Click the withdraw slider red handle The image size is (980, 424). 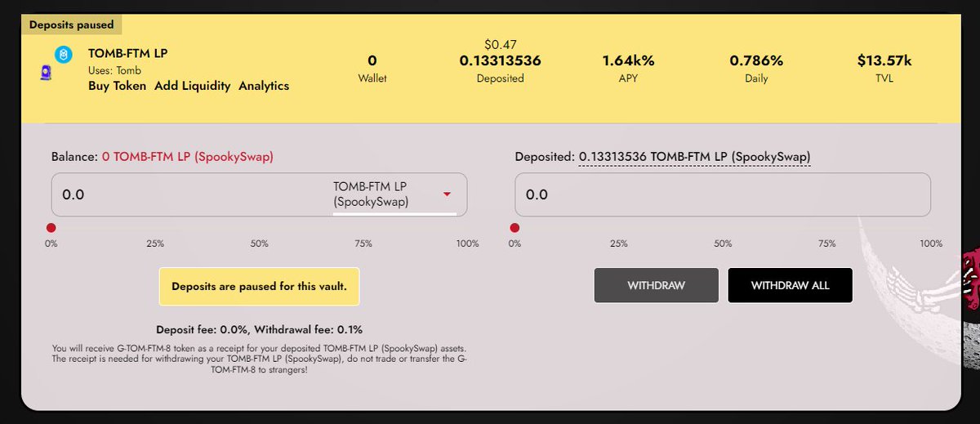click(x=514, y=228)
